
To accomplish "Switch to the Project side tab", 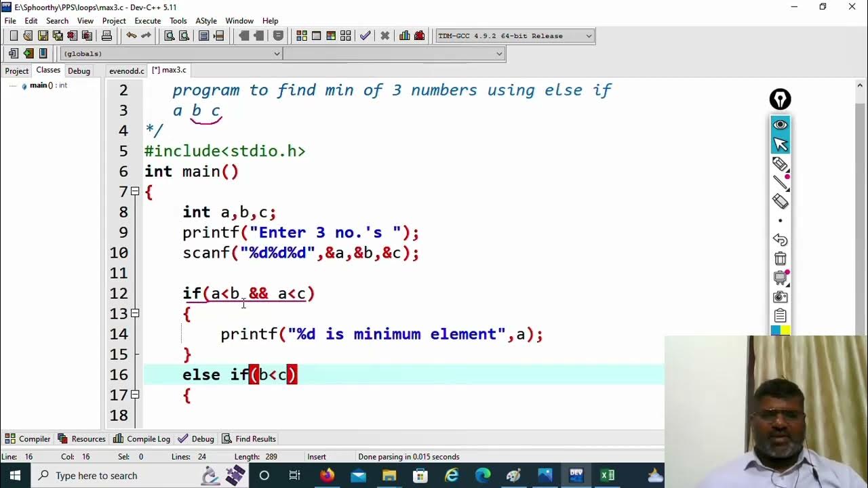I will pyautogui.click(x=17, y=70).
